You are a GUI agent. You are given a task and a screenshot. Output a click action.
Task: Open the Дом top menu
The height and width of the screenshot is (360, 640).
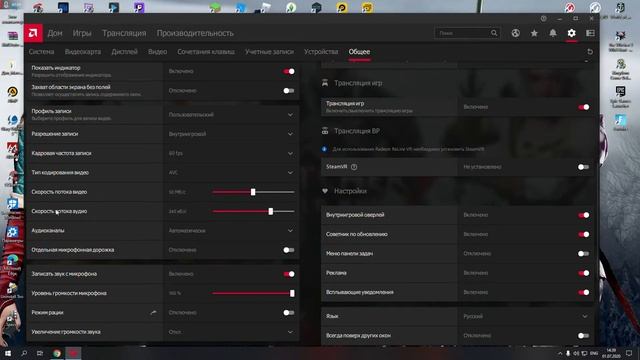[x=55, y=33]
